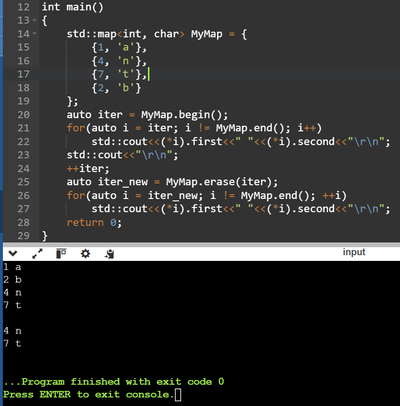Select line number 25 in the gutter

23,182
